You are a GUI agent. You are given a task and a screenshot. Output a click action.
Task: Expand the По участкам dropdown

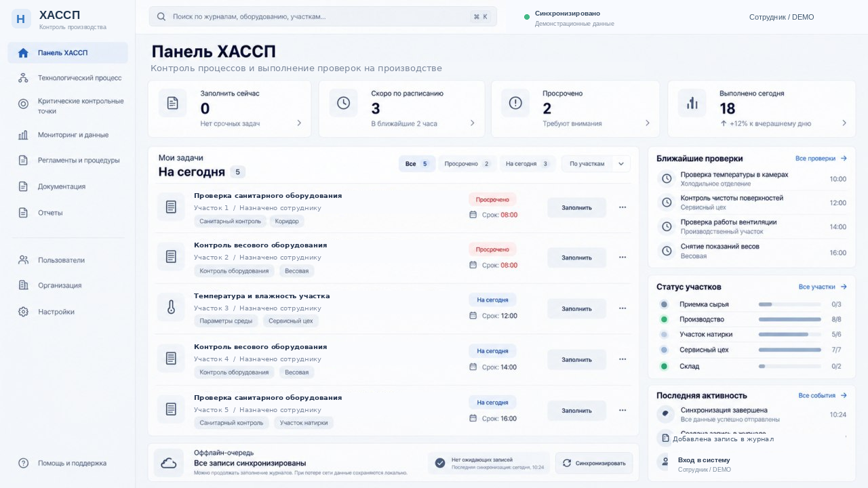point(596,164)
